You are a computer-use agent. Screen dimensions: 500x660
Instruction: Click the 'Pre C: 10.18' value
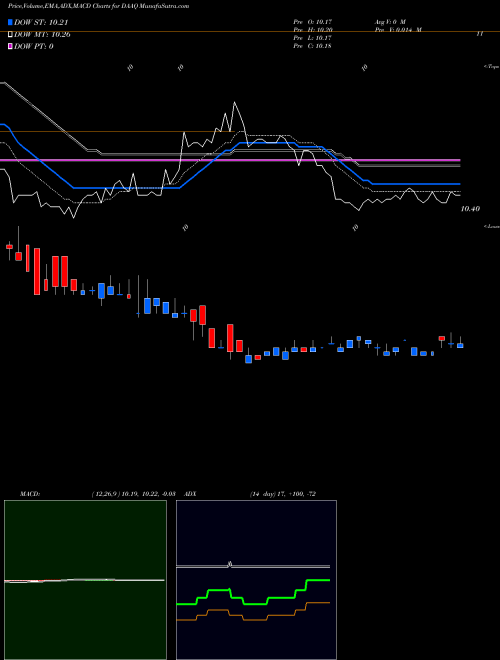tap(313, 46)
